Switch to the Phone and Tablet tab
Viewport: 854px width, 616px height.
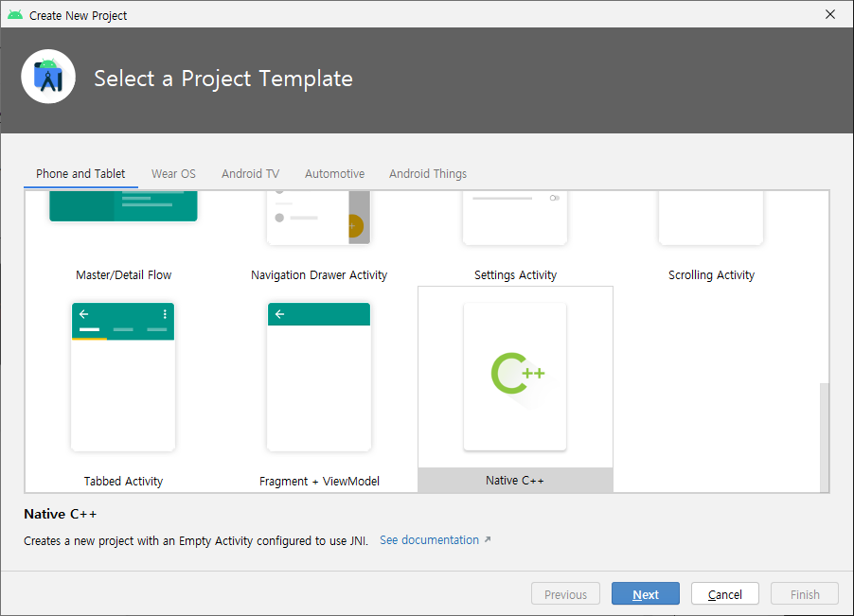click(x=80, y=173)
